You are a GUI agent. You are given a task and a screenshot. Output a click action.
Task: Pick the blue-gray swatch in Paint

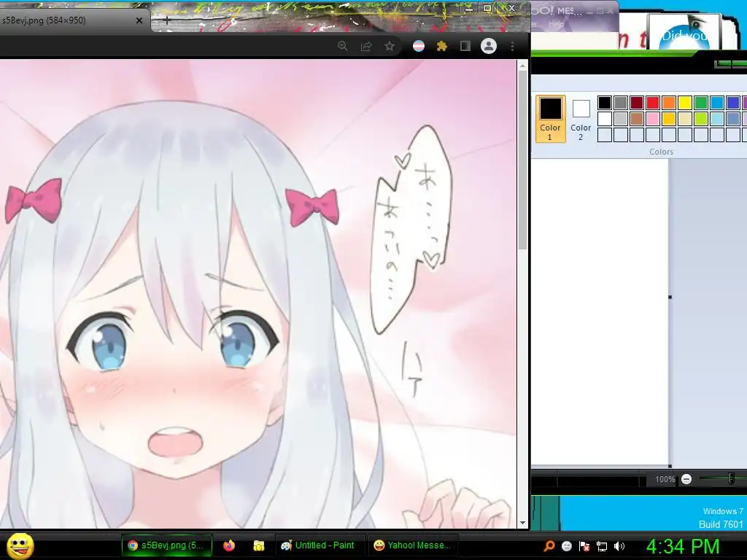pos(733,119)
